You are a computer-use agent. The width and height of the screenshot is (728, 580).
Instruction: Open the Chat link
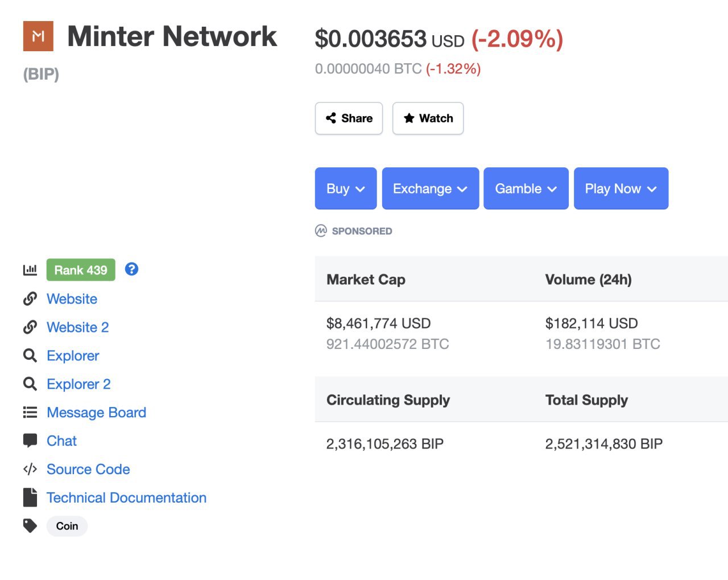(61, 441)
